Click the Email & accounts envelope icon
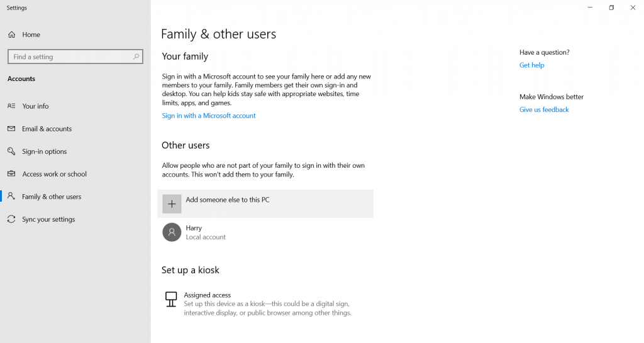This screenshot has height=343, width=644. 11,128
